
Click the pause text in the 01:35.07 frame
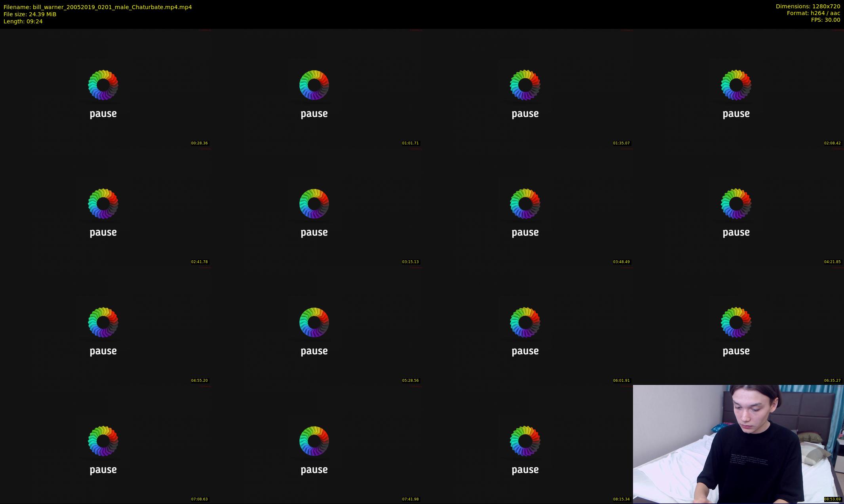pos(525,114)
